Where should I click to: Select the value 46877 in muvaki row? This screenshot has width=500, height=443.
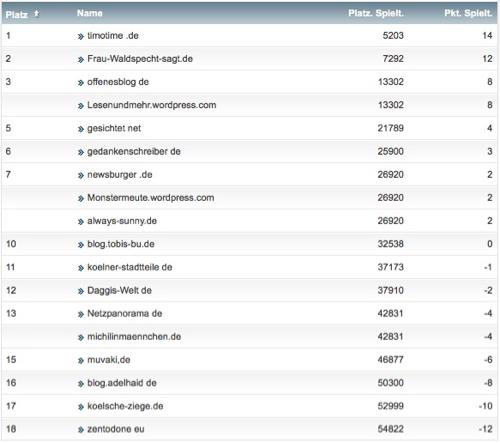(x=391, y=360)
